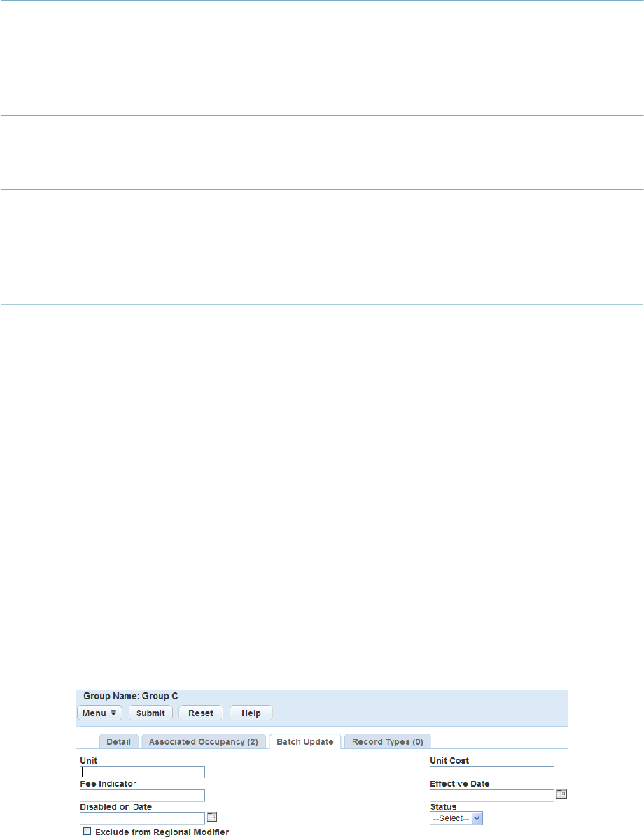Click the Group Name: Group C text

coord(130,697)
